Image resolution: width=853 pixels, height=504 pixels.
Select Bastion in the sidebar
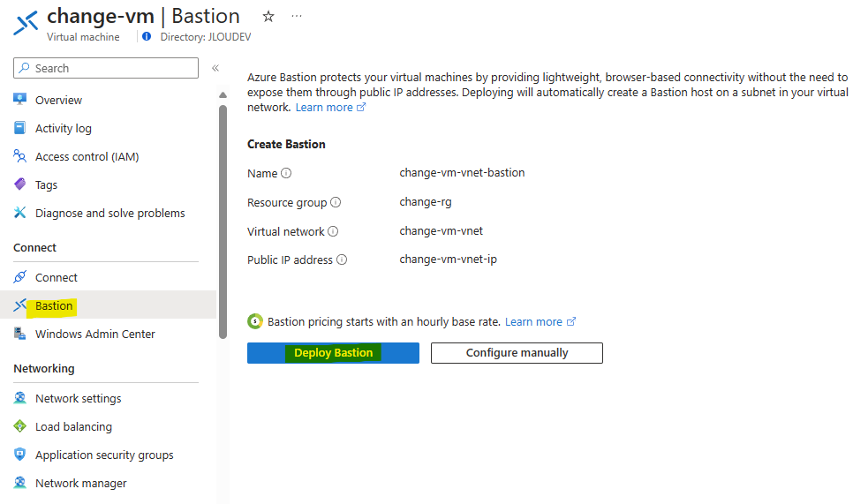tap(54, 305)
